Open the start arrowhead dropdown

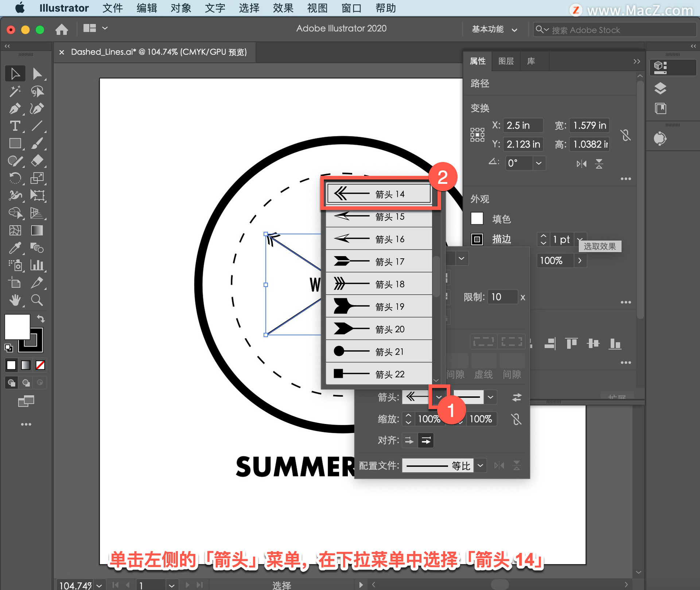point(439,397)
